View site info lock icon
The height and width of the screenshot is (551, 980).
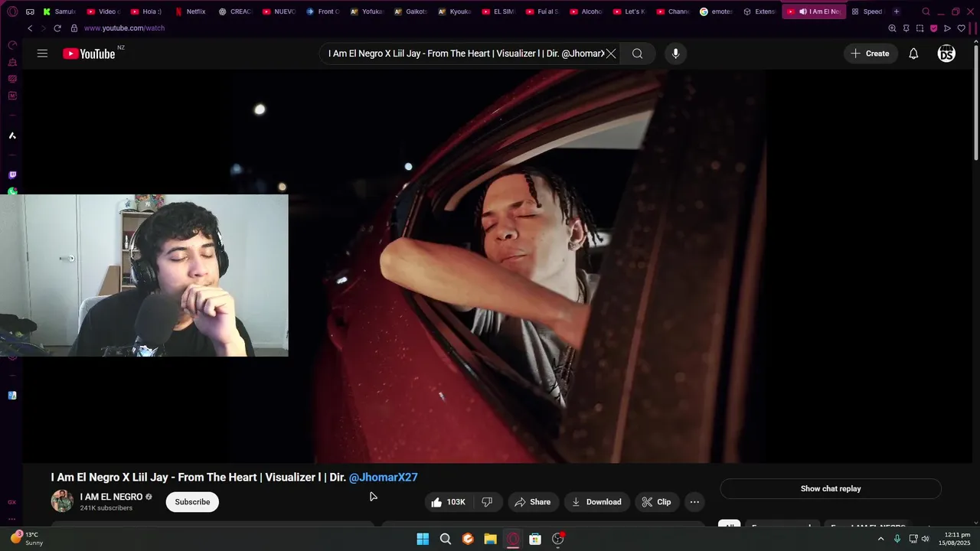(x=74, y=28)
